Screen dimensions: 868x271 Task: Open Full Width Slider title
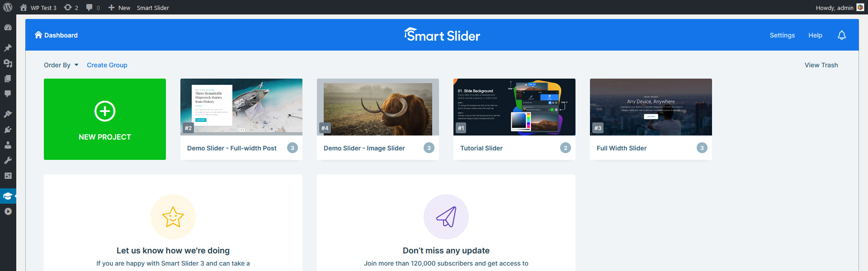(622, 148)
